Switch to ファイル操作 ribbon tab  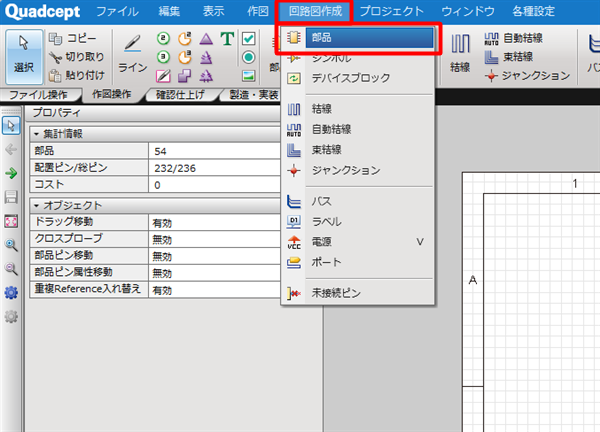click(x=38, y=95)
